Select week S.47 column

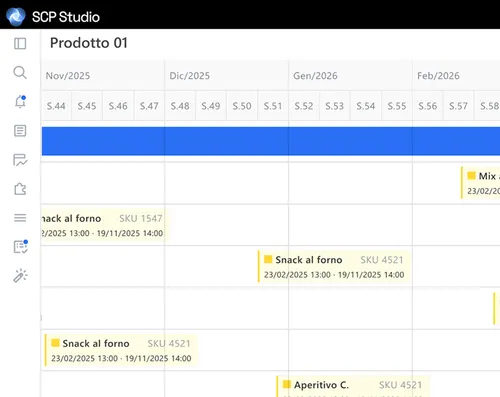click(x=149, y=106)
